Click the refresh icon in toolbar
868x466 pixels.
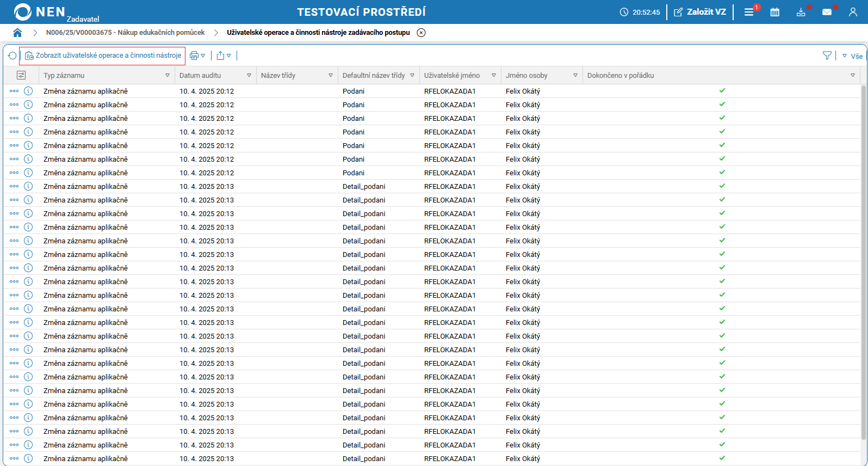12,56
